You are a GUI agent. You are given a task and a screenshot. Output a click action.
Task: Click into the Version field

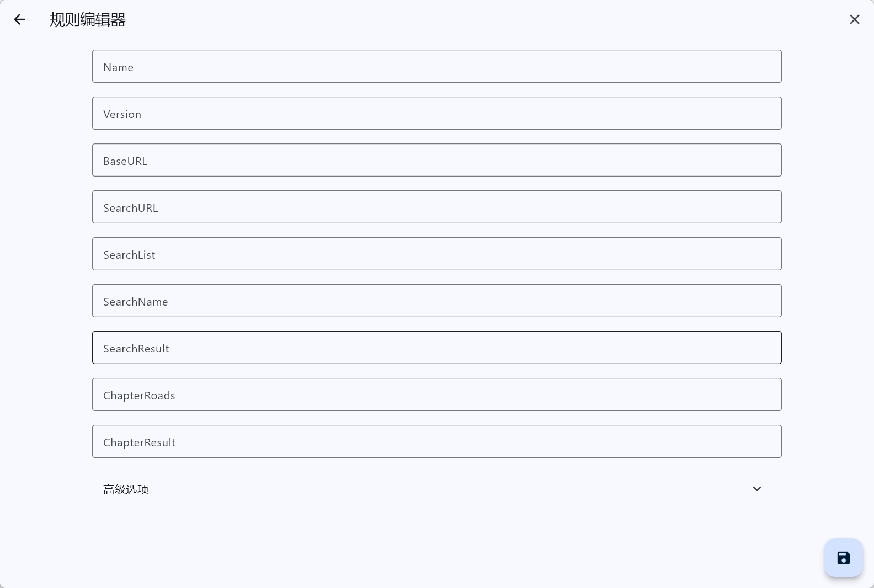click(x=436, y=113)
